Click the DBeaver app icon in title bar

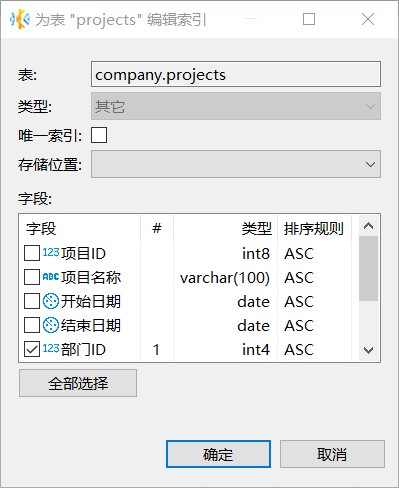[20, 19]
